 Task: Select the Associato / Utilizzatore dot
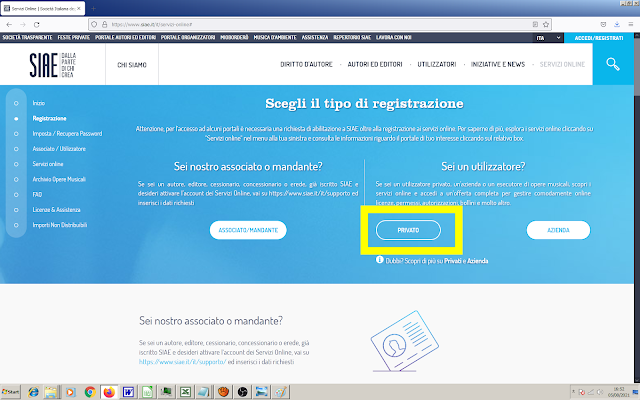click(16, 149)
